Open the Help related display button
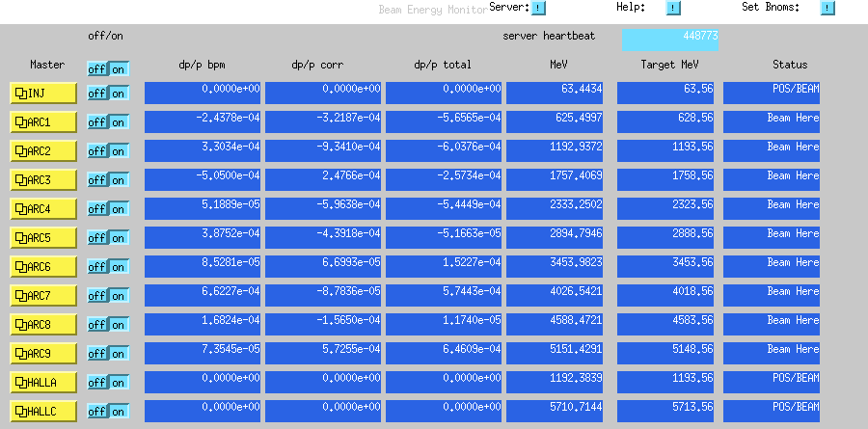 tap(673, 8)
